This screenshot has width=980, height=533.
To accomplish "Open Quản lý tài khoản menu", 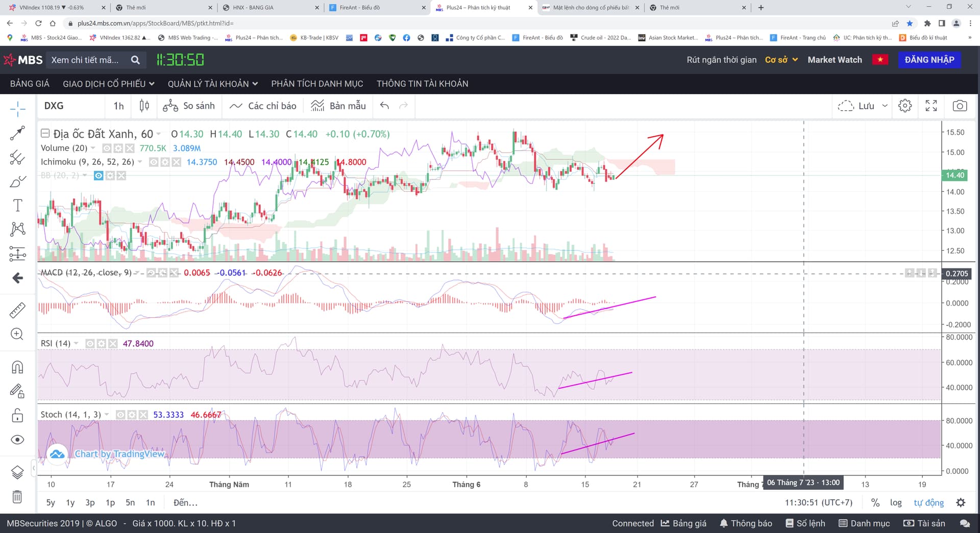I will [x=213, y=84].
